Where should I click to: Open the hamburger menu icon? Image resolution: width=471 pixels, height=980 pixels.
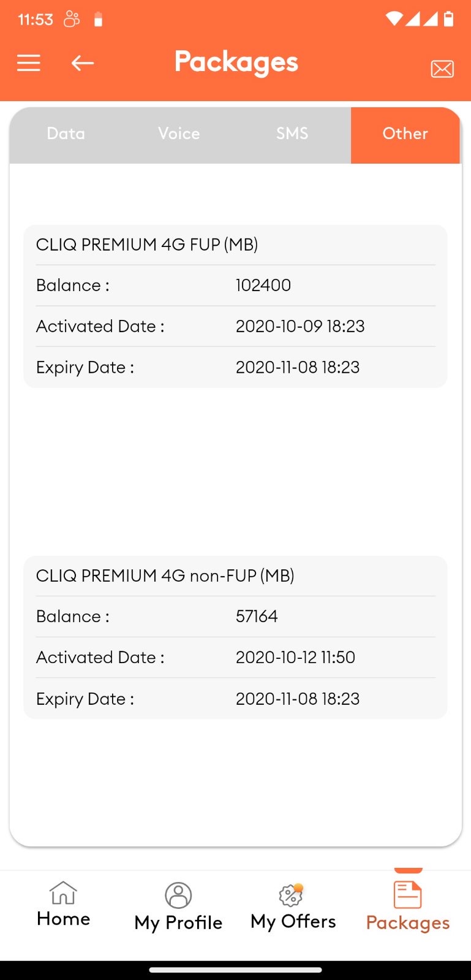(29, 63)
